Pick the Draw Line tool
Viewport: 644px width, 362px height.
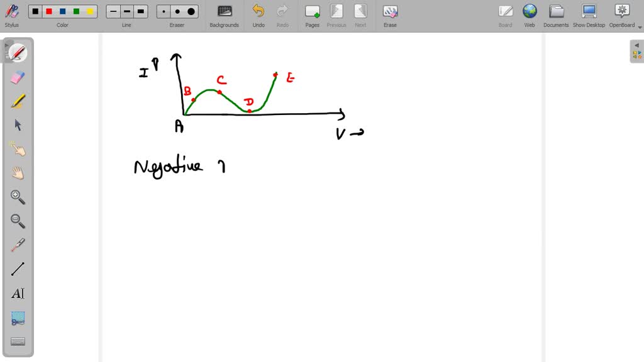click(18, 269)
